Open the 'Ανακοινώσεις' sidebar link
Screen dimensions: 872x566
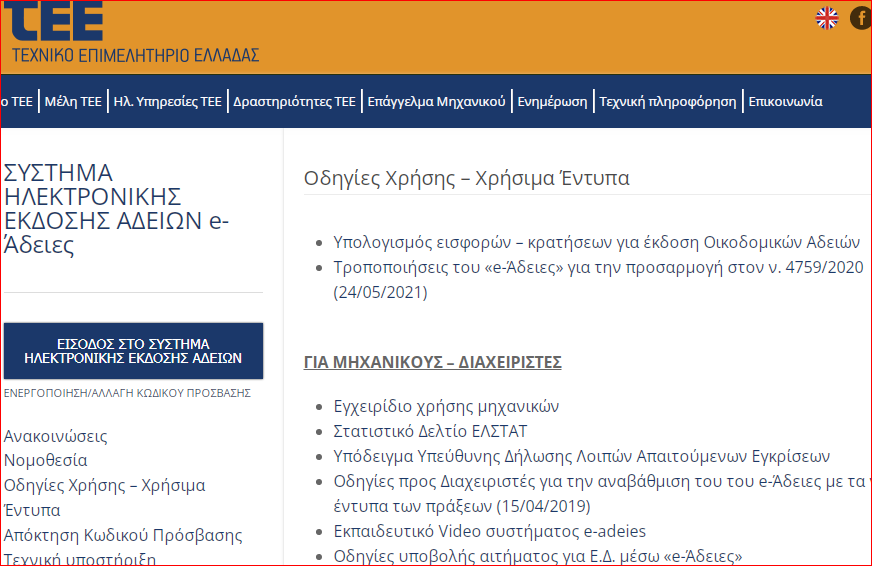tap(56, 436)
